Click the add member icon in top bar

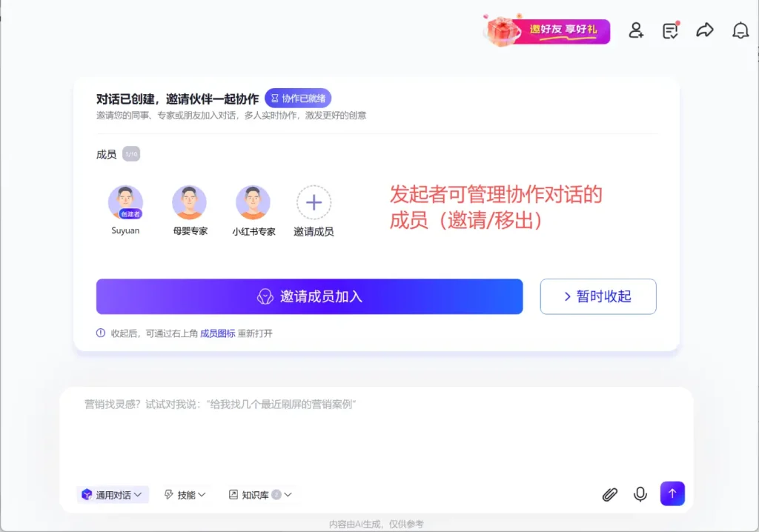pos(636,30)
